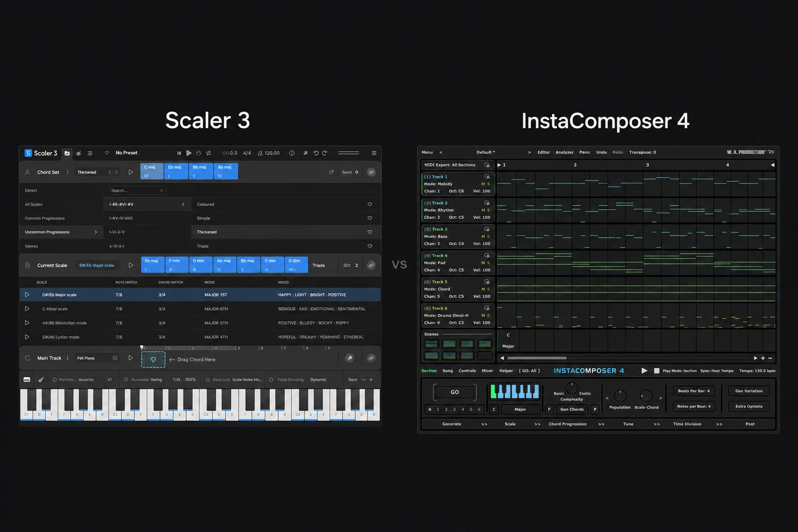Screen dimensions: 798x532
Task: Go to previous chord set with left chevron
Action: pyautogui.click(x=109, y=172)
